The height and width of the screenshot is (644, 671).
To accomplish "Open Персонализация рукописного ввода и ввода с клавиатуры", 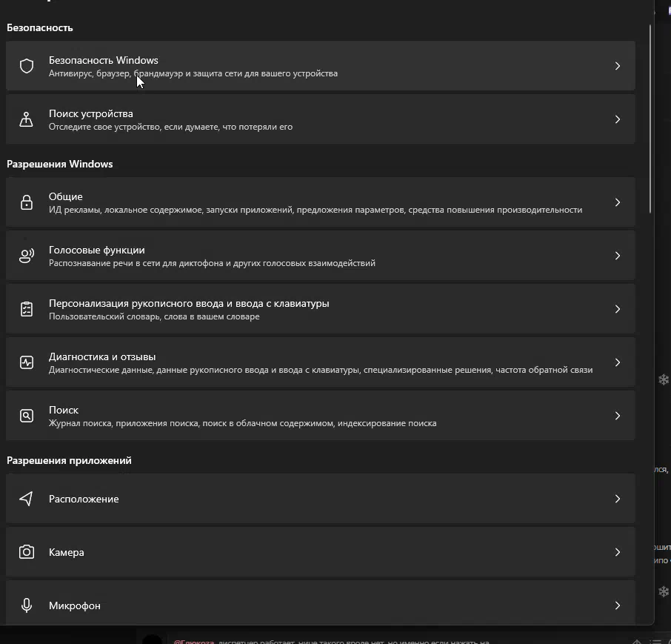I will tap(189, 304).
